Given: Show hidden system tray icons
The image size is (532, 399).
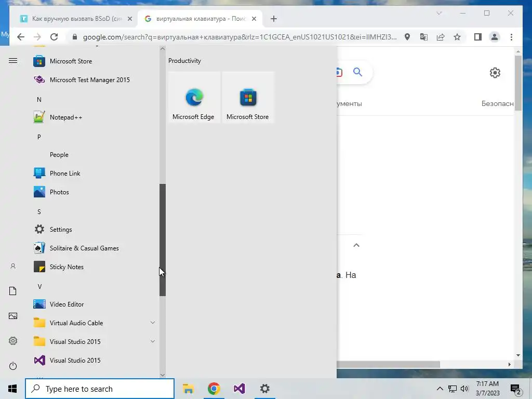Looking at the screenshot, I should point(440,389).
